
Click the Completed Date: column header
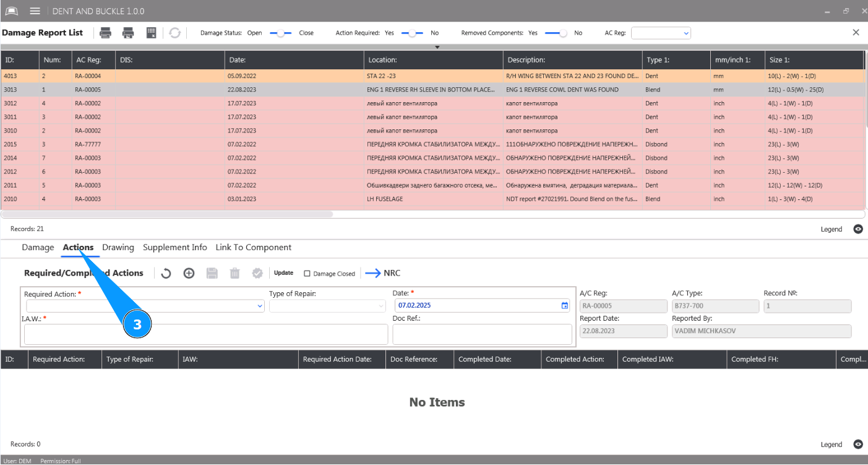497,359
